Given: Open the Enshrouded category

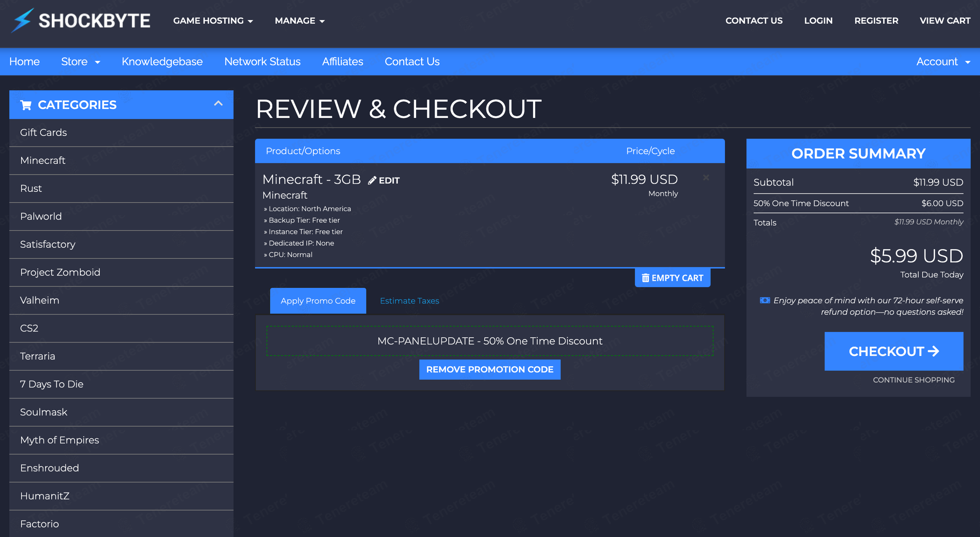Looking at the screenshot, I should tap(121, 468).
